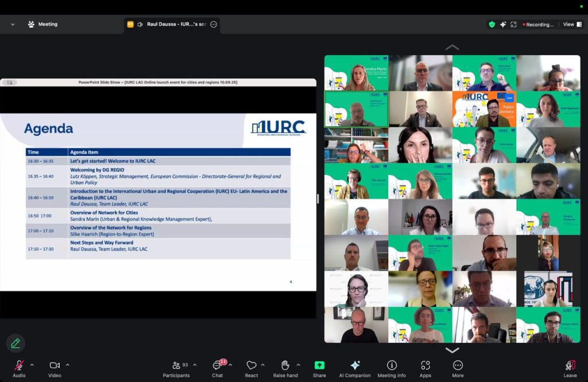Image resolution: width=588 pixels, height=382 pixels.
Task: Show Meeting info
Action: 392,368
